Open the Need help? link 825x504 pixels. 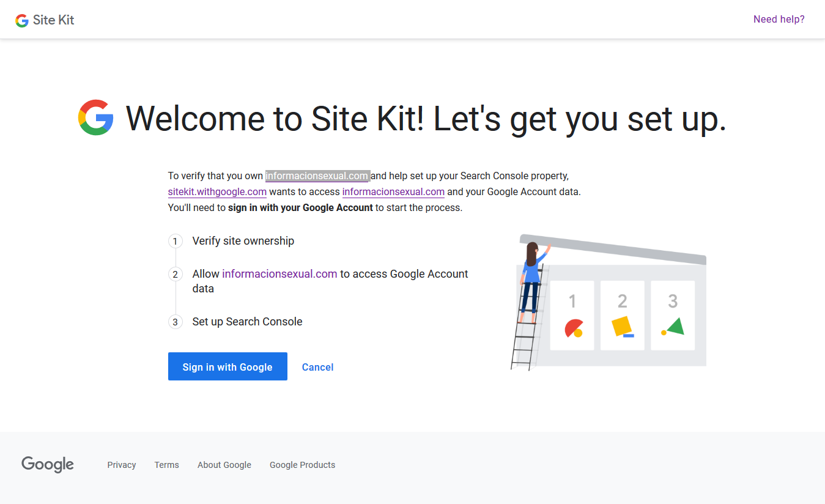pyautogui.click(x=779, y=19)
